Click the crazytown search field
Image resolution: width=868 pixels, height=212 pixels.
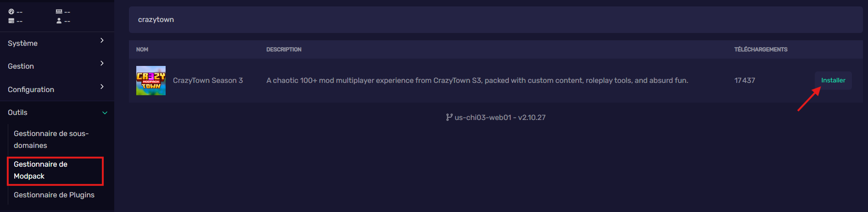tap(495, 20)
